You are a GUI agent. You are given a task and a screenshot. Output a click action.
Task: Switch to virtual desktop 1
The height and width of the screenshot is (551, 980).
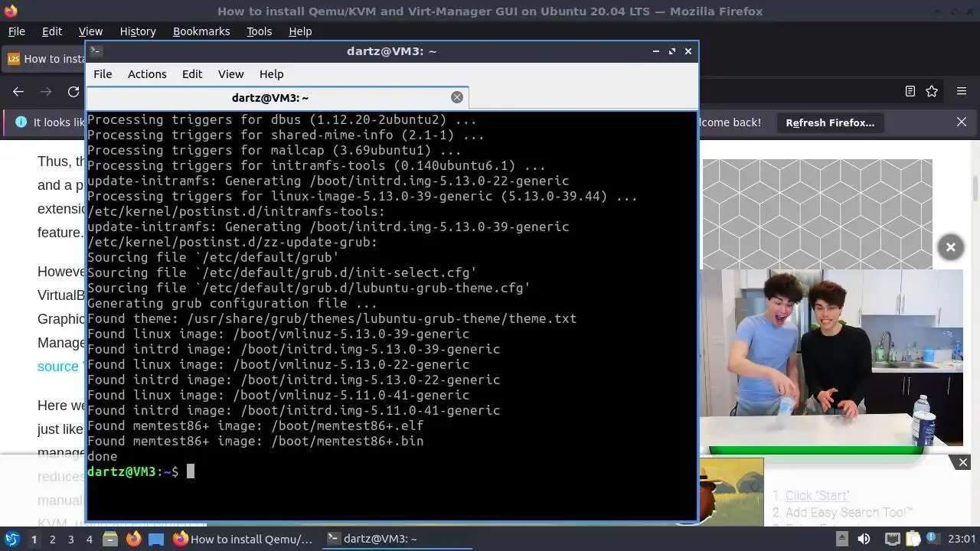pos(34,539)
